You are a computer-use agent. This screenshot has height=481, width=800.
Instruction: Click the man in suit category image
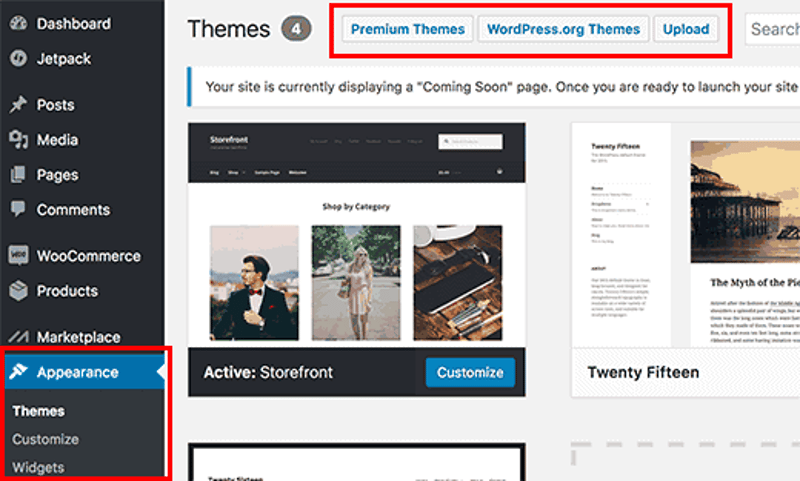[x=255, y=283]
